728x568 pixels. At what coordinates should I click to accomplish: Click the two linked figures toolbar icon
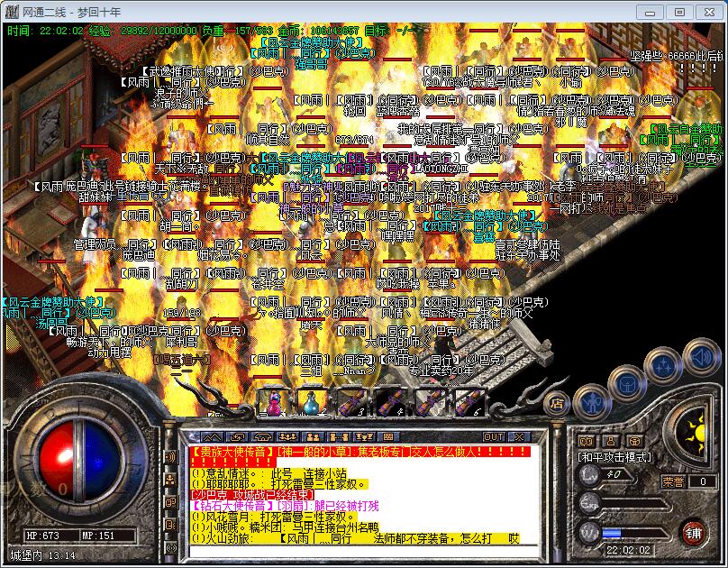click(338, 436)
